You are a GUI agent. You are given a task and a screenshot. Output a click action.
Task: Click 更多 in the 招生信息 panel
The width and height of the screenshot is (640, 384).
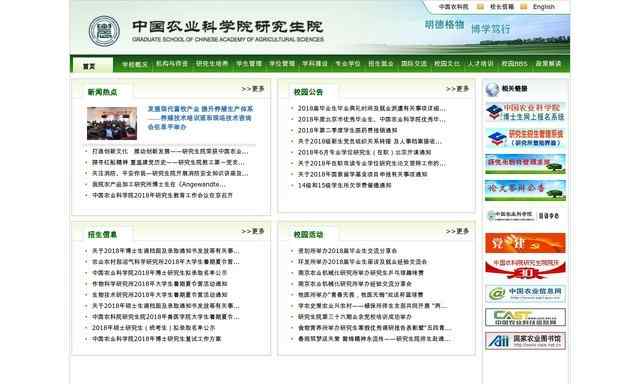253,231
